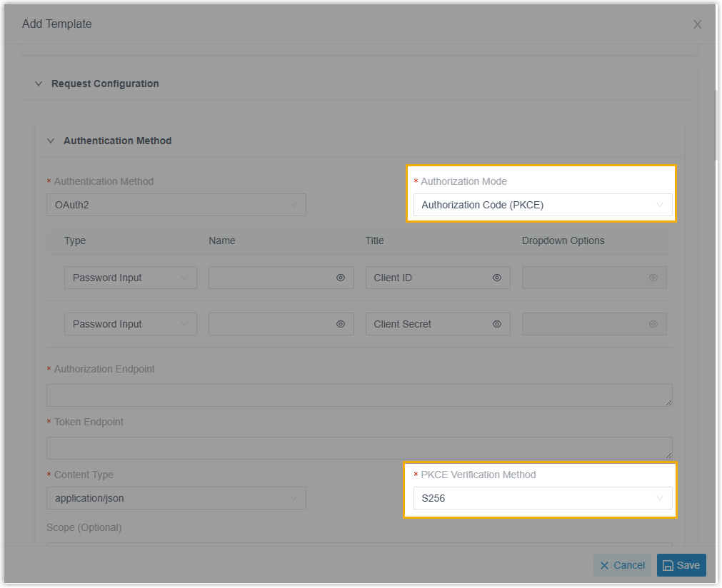Toggle eye icon in Client ID title field

(497, 278)
